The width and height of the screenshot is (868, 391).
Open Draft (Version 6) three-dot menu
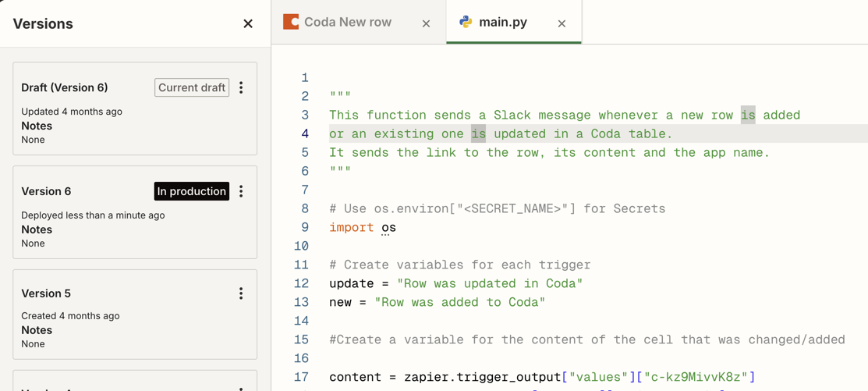[x=241, y=87]
